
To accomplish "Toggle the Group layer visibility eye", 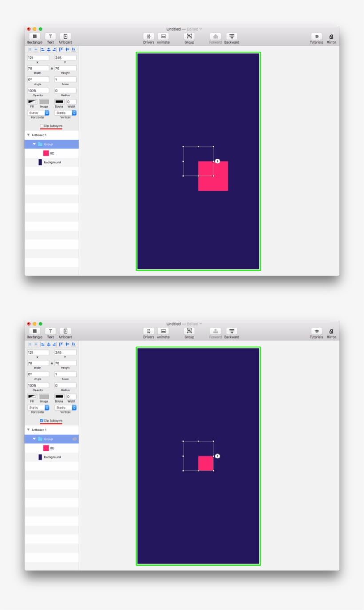I will 75,439.
